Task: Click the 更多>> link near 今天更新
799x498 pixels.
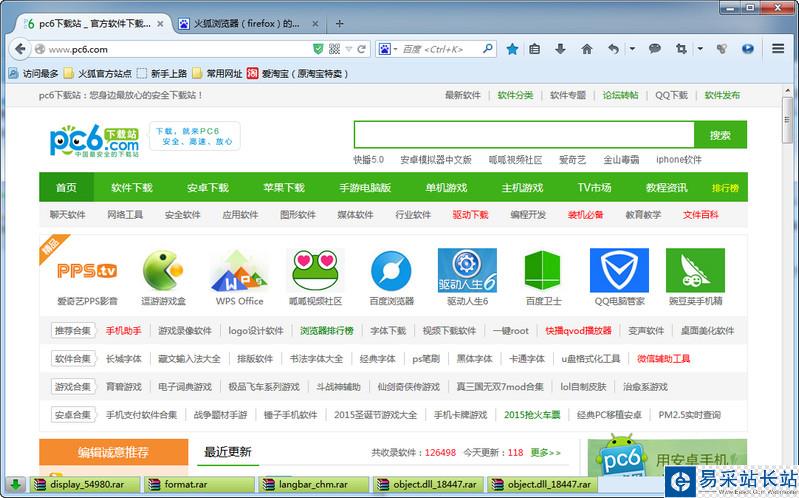Action: (x=545, y=452)
